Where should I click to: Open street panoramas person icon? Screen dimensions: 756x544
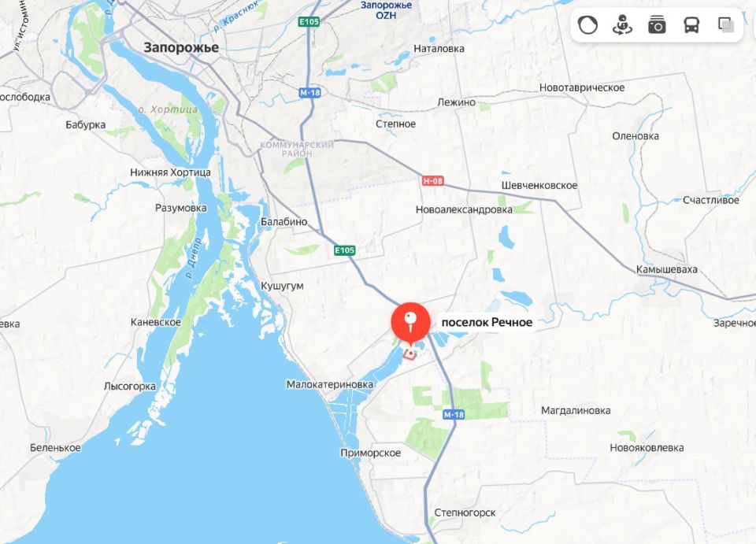pos(622,24)
